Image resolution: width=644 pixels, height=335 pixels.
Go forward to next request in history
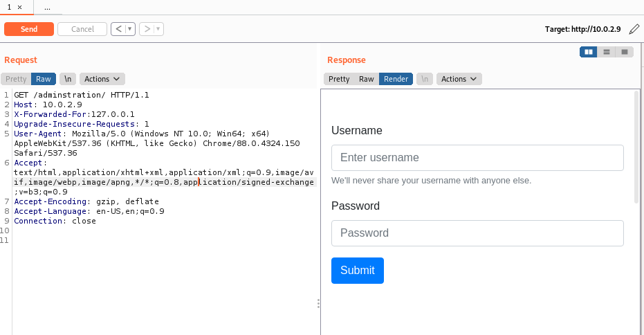pos(147,29)
